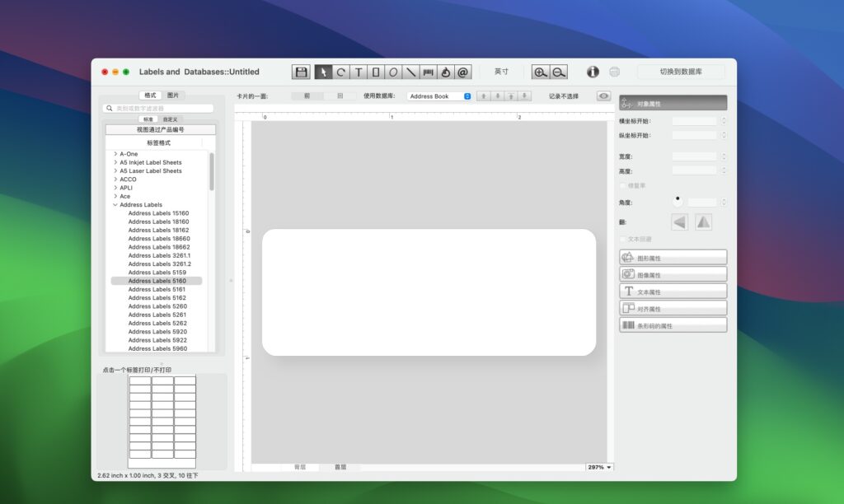Click the info icon near the toolbar

coord(592,72)
